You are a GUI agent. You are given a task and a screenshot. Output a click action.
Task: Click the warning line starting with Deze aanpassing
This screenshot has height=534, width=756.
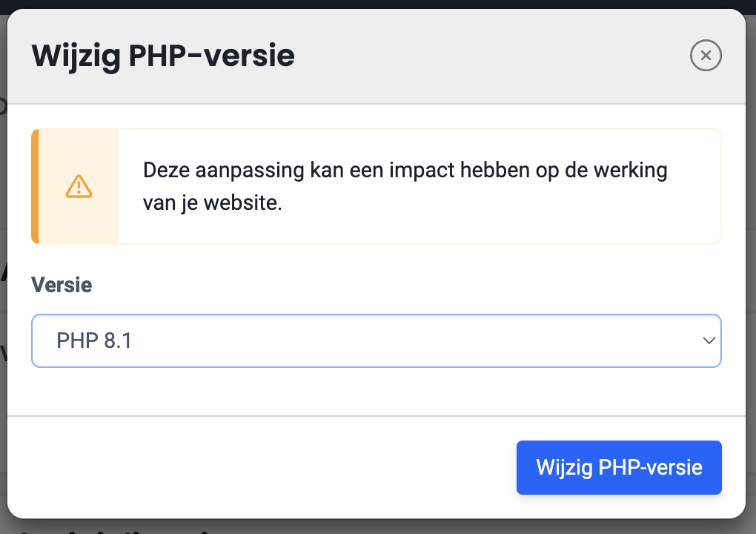405,171
